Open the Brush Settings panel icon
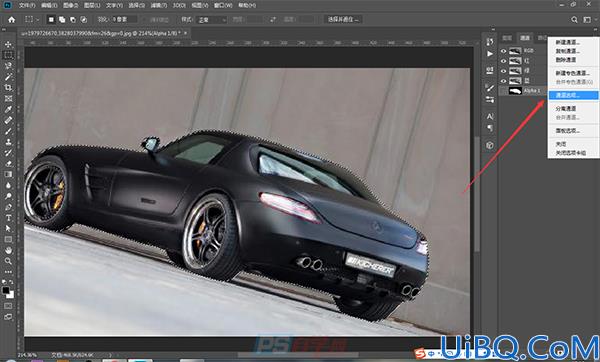This screenshot has width=600, height=362. click(490, 100)
